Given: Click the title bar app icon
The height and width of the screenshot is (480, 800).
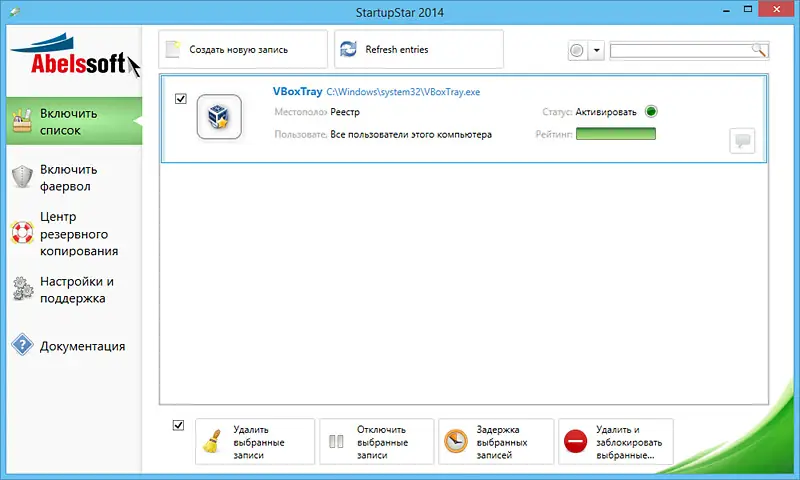Looking at the screenshot, I should [14, 12].
